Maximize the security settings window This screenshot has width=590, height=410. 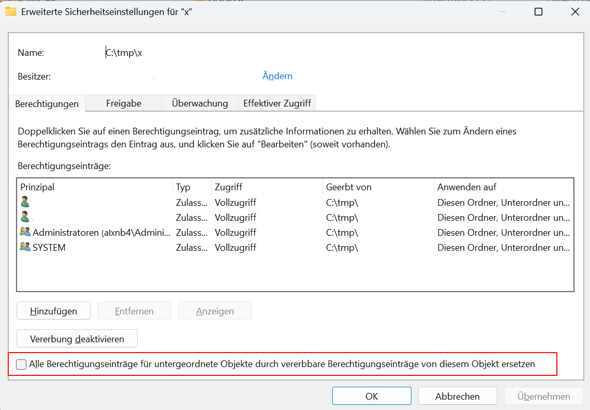coord(538,12)
